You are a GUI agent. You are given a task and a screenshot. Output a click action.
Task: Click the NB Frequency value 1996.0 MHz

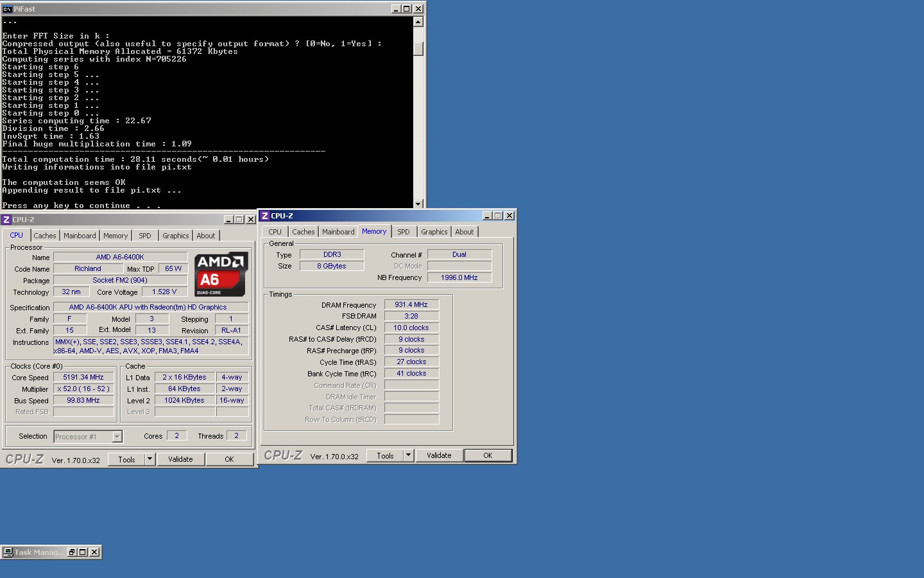[x=459, y=278]
